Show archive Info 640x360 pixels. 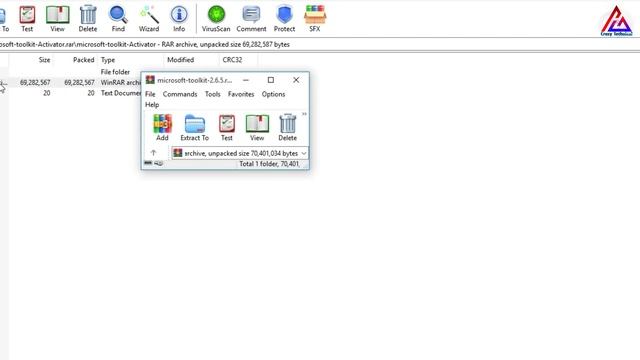click(x=179, y=18)
